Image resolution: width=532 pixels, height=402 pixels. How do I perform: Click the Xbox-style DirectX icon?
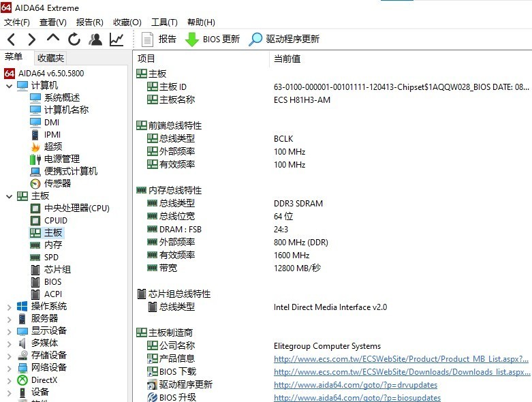point(22,380)
